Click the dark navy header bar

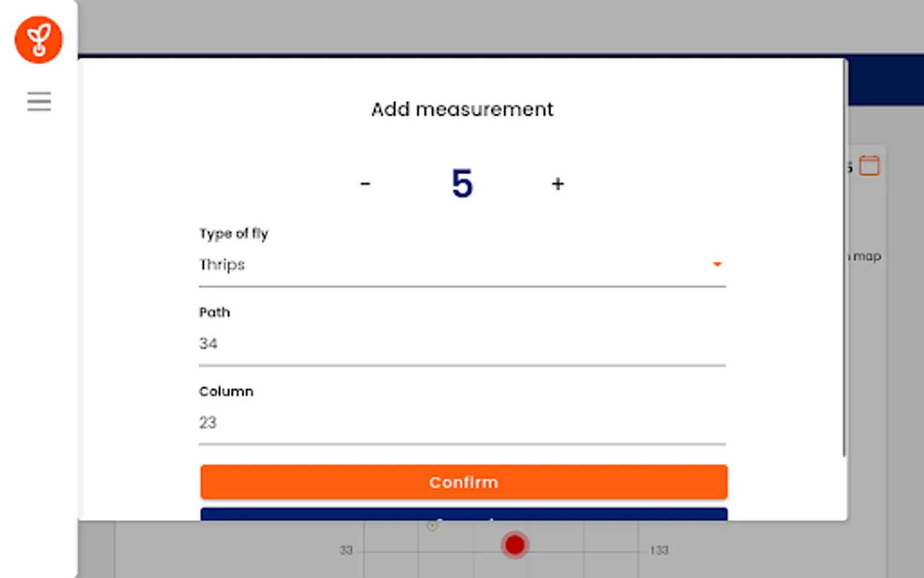tap(886, 80)
